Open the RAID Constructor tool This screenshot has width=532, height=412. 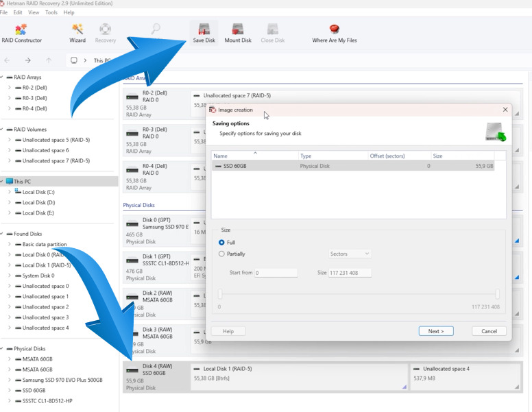point(21,34)
